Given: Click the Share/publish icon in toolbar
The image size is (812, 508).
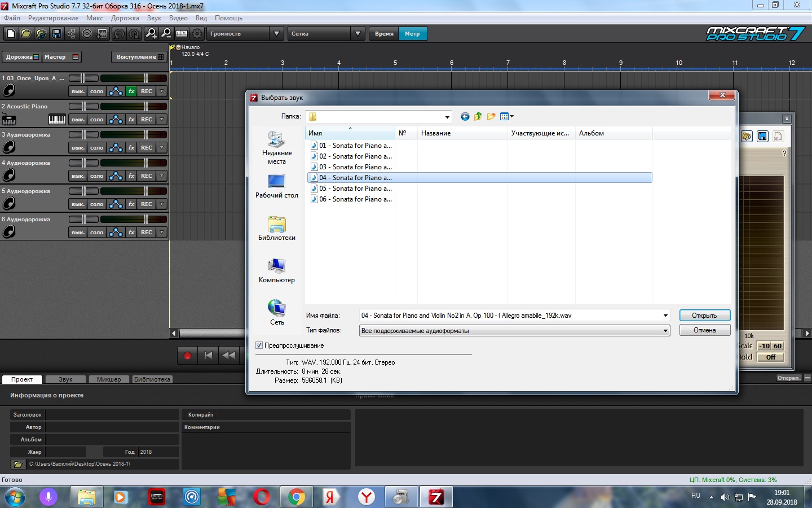Looking at the screenshot, I should 72,34.
